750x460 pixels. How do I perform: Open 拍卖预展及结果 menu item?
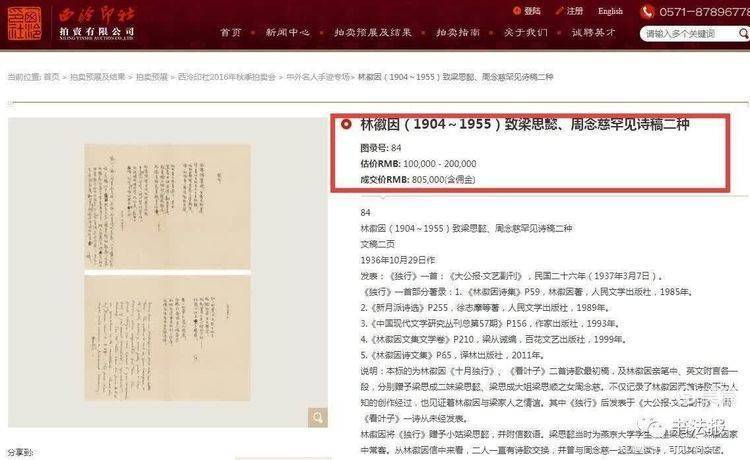coord(373,33)
